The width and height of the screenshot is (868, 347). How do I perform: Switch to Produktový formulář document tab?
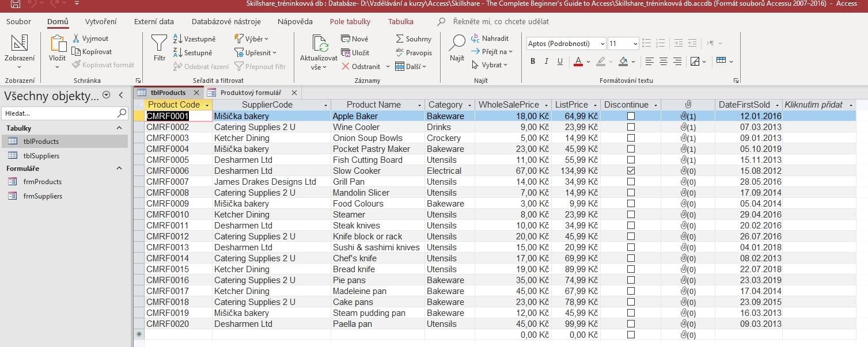[252, 92]
